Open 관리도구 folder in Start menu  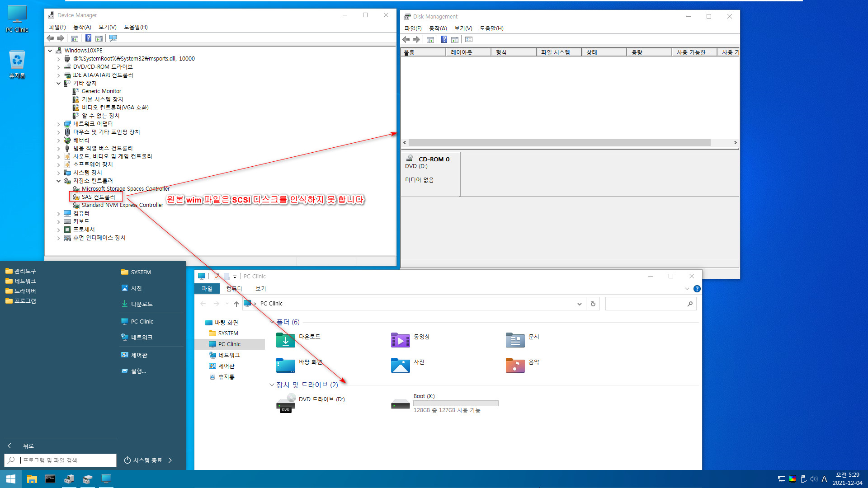(x=21, y=271)
